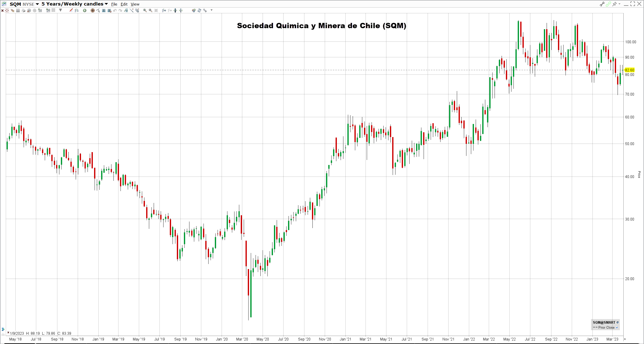Click the zoom out magnifier
The width and height of the screenshot is (644, 344).
pos(150,10)
